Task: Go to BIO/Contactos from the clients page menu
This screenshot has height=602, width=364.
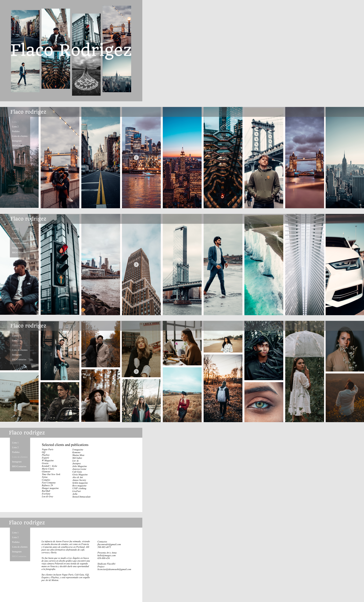Action: (x=19, y=466)
